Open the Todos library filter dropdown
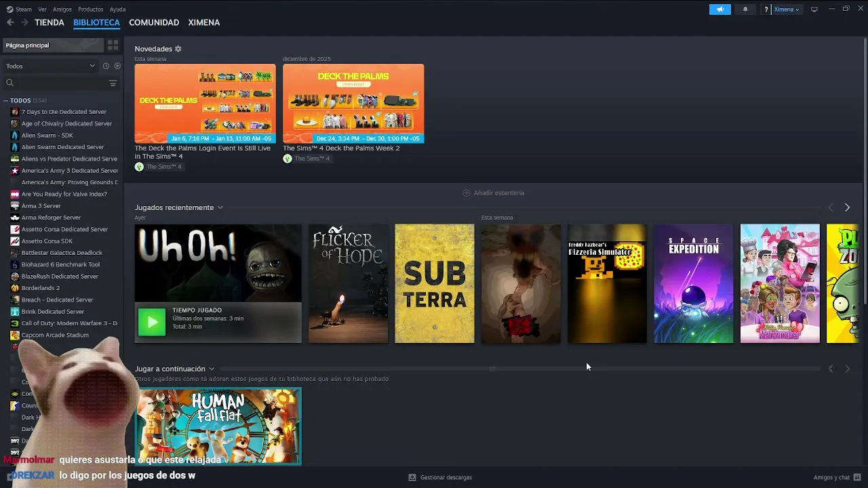The height and width of the screenshot is (488, 868). pos(51,66)
